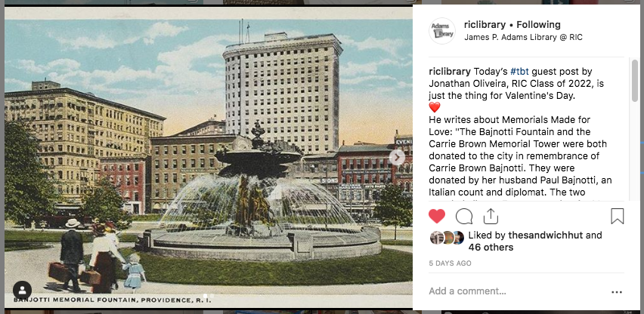Open the comment speech bubble icon
Screen dimensions: 644x314
463,217
